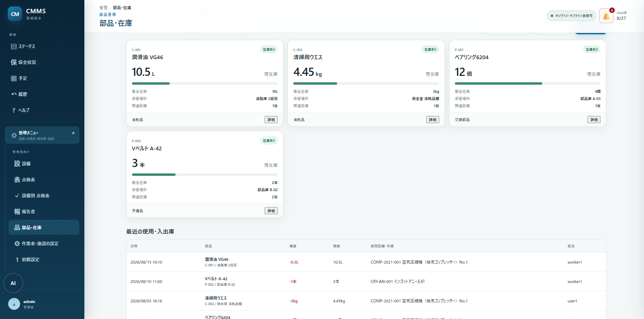Open the 設備別 点検表 checkmark item
This screenshot has width=644, height=319.
click(44, 196)
